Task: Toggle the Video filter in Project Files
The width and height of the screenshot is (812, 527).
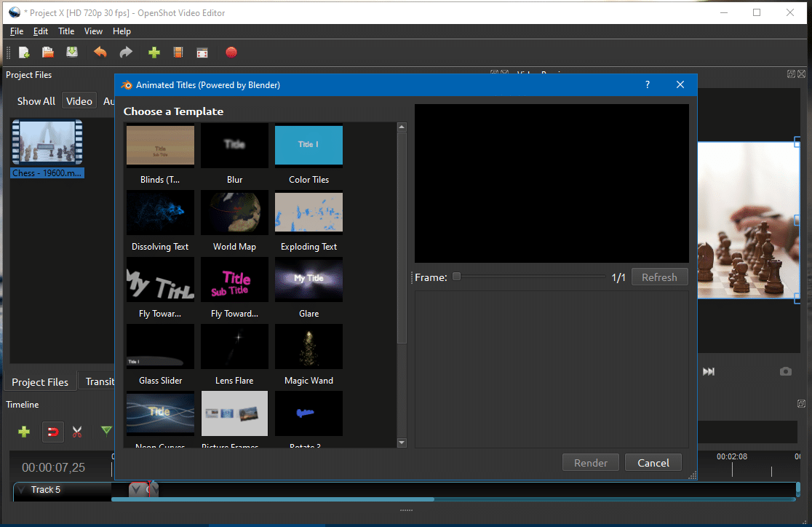Action: 79,101
